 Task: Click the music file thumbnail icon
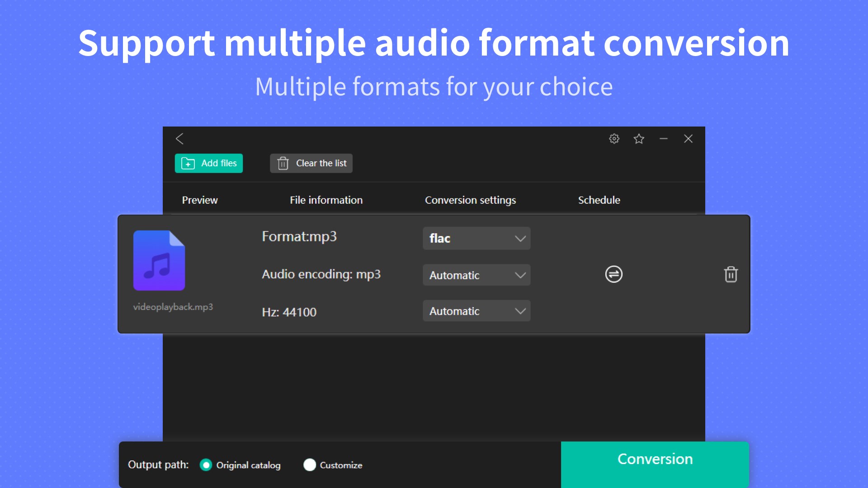coord(159,261)
